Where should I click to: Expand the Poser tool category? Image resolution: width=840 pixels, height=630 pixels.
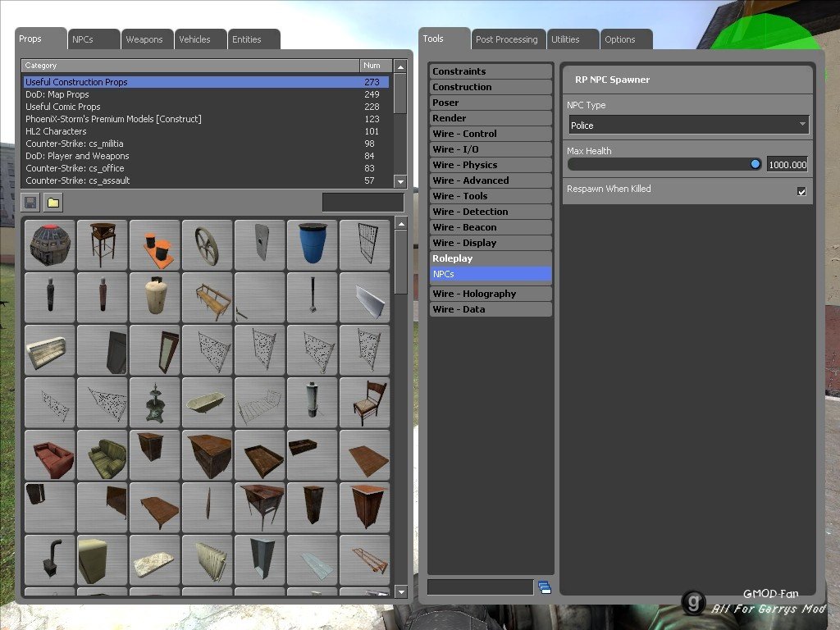pos(491,103)
